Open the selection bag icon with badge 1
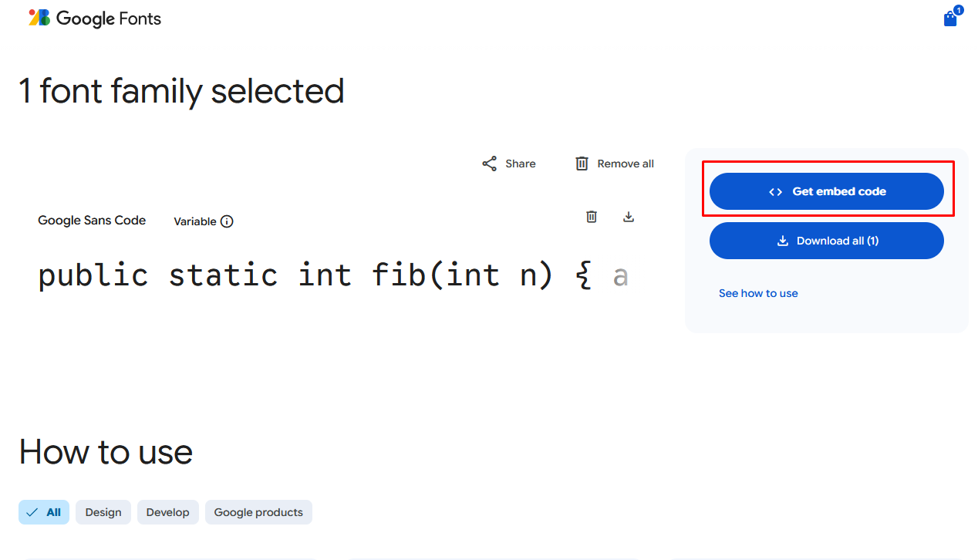The image size is (978, 560). click(x=949, y=17)
